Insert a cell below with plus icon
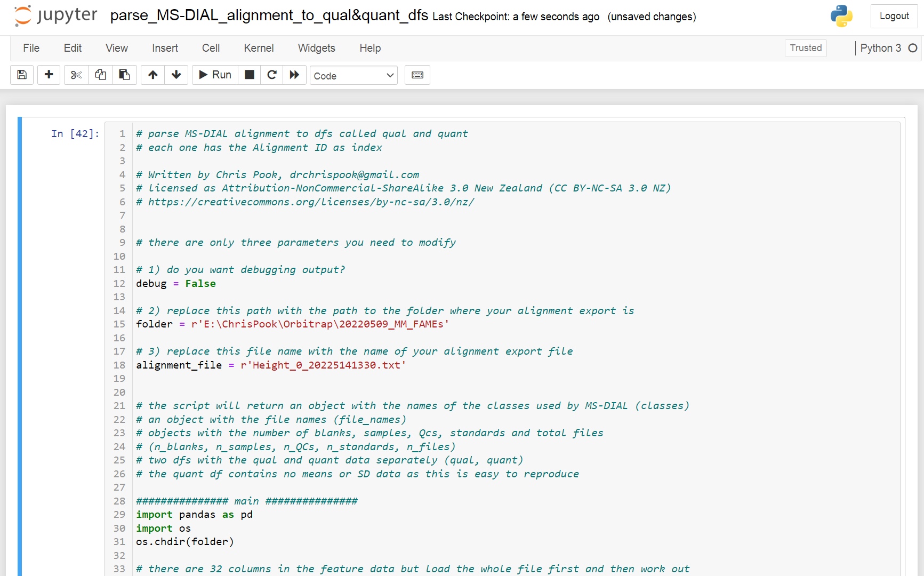924x576 pixels. pyautogui.click(x=49, y=75)
